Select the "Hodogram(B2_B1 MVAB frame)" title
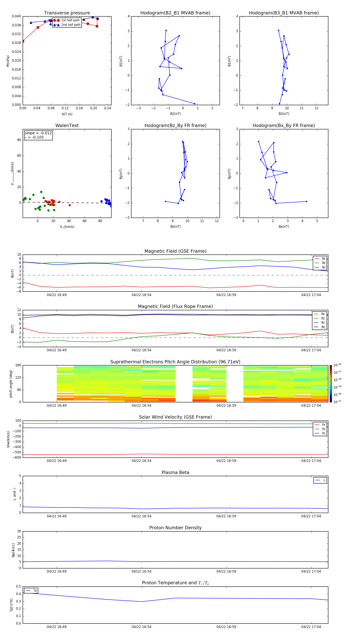Image resolution: width=351 pixels, height=644 pixels. pyautogui.click(x=175, y=13)
